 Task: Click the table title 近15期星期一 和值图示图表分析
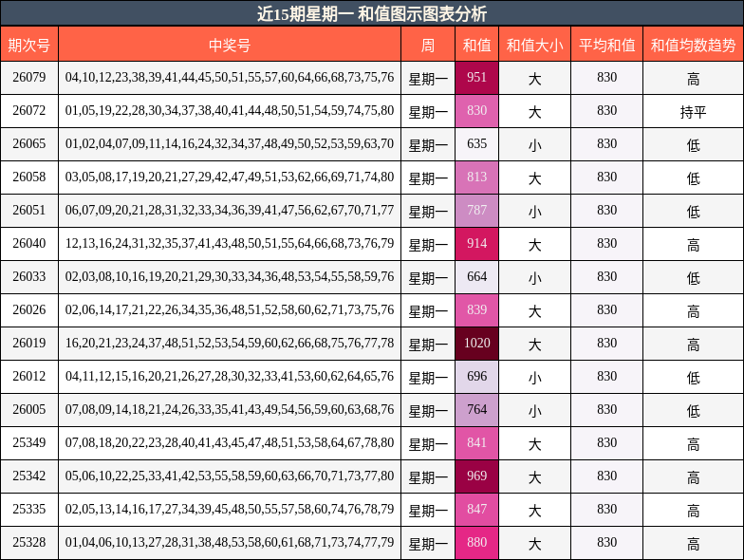[372, 13]
